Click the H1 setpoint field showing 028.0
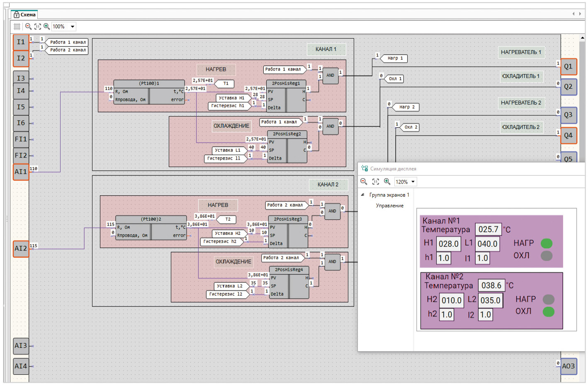This screenshot has height=386, width=588. pyautogui.click(x=448, y=244)
